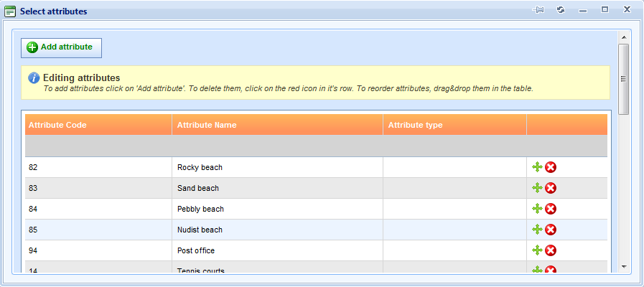
Task: Click attribute code 82
Action: pos(33,167)
